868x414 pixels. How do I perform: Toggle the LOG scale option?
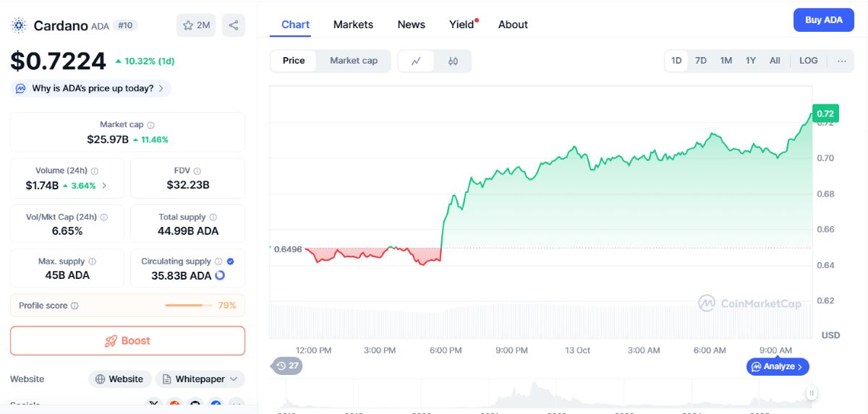pyautogui.click(x=809, y=61)
